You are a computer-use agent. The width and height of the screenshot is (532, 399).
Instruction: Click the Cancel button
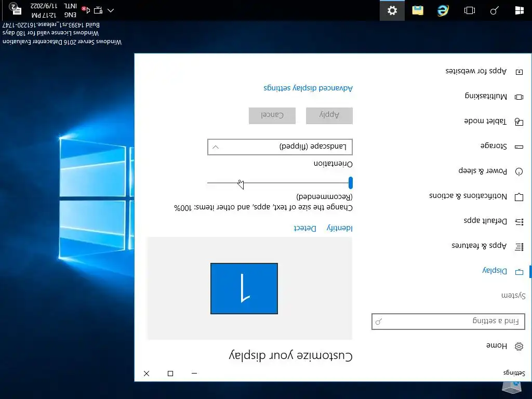click(x=272, y=116)
